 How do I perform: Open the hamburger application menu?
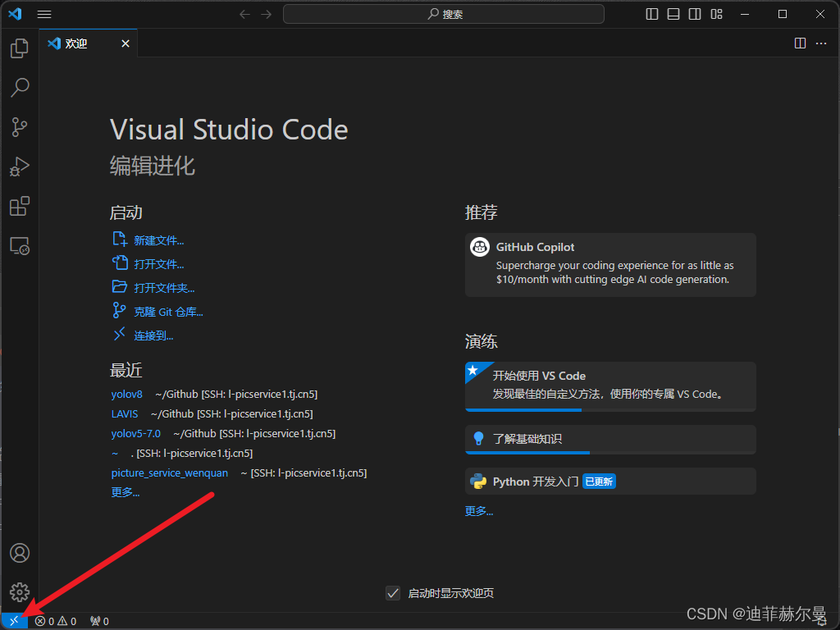tap(44, 15)
